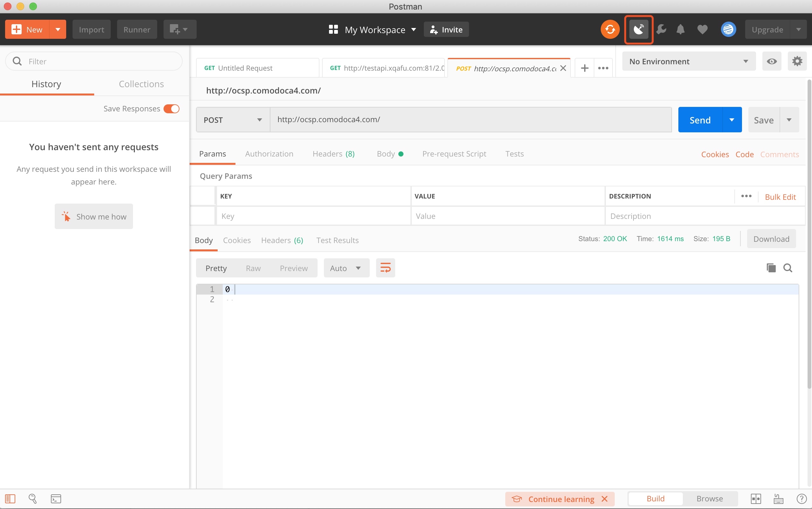Click the workspace grid icon

333,30
